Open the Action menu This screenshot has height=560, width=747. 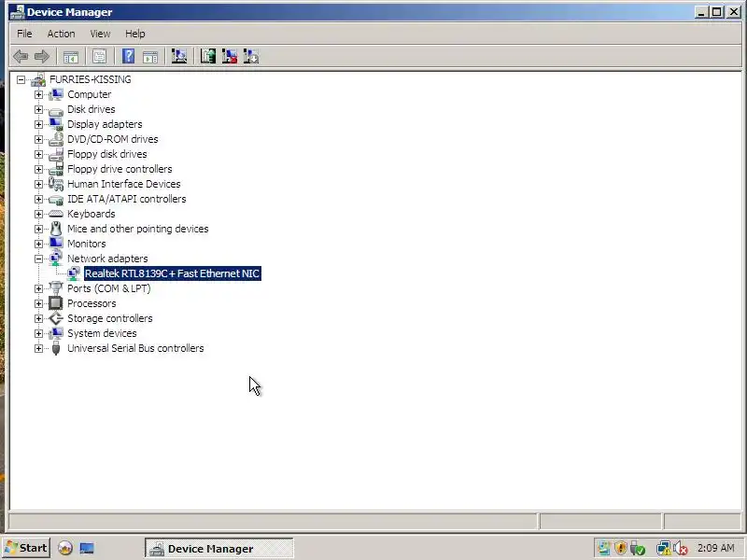[61, 34]
